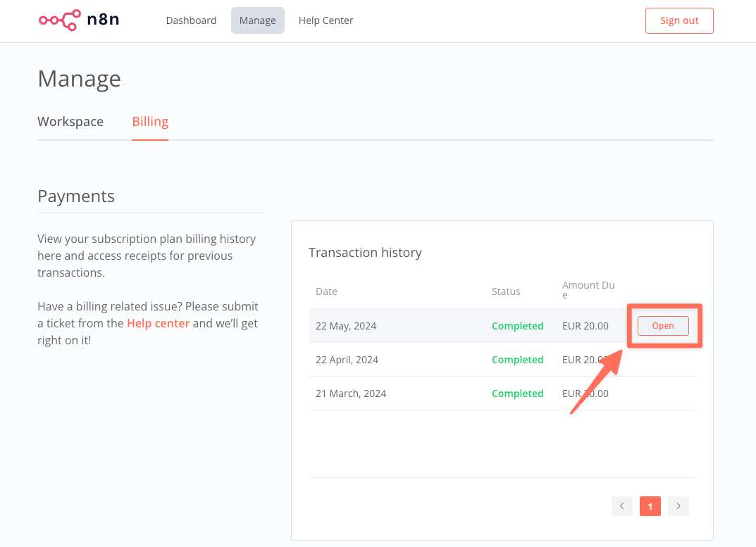Switch to the Workspace tab

[70, 121]
